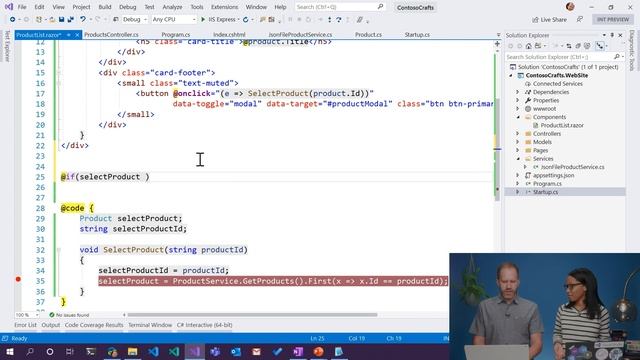The width and height of the screenshot is (640, 360).
Task: Expand the wwwroot node
Action: click(518, 109)
